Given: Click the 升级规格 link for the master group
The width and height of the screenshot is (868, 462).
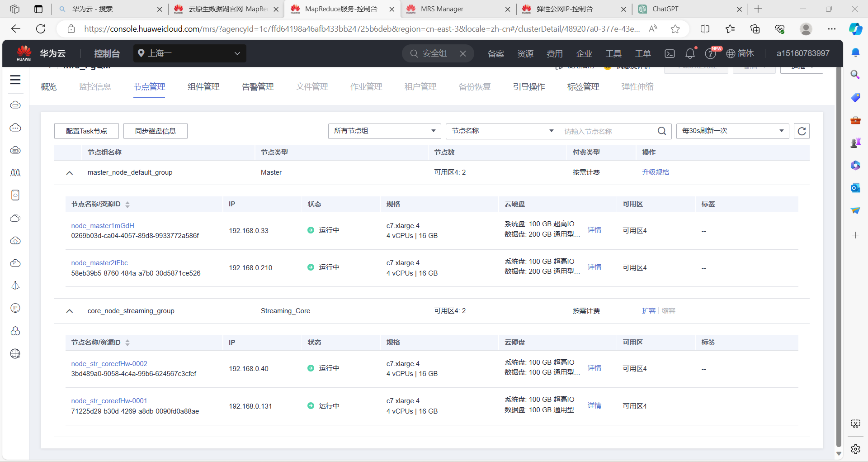Looking at the screenshot, I should click(656, 172).
